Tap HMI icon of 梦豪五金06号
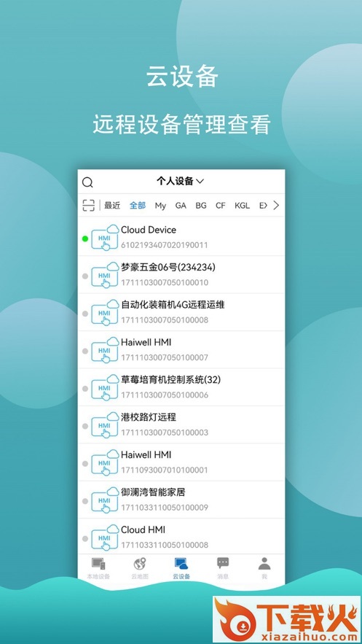Viewport: 362px width, 644px height. pyautogui.click(x=105, y=275)
